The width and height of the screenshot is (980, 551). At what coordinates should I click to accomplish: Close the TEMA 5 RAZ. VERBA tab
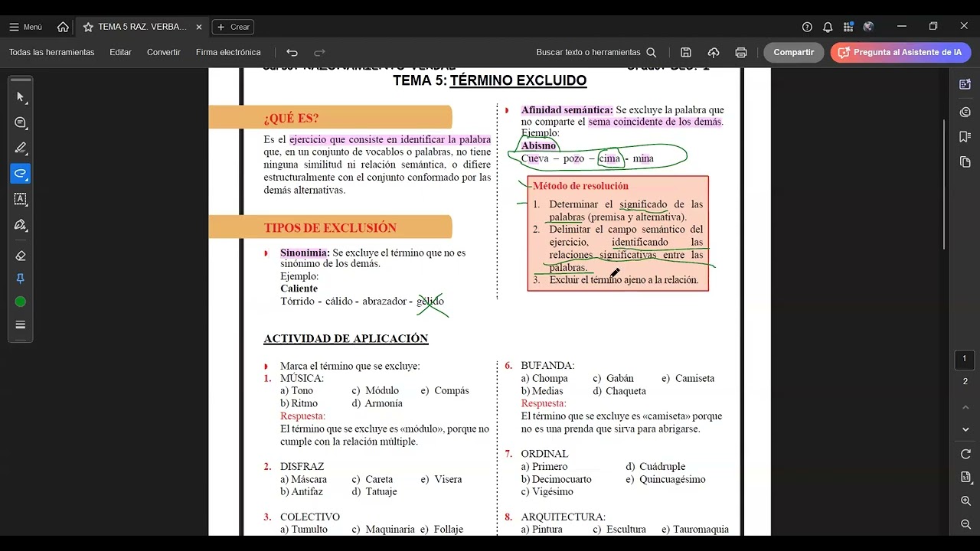tap(199, 27)
